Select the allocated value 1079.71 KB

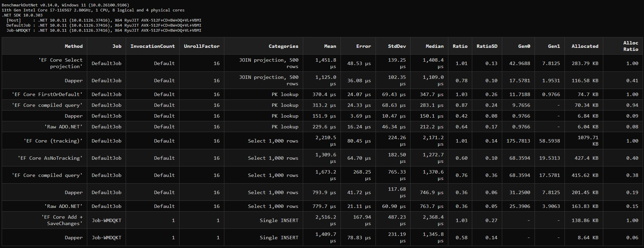coord(588,141)
